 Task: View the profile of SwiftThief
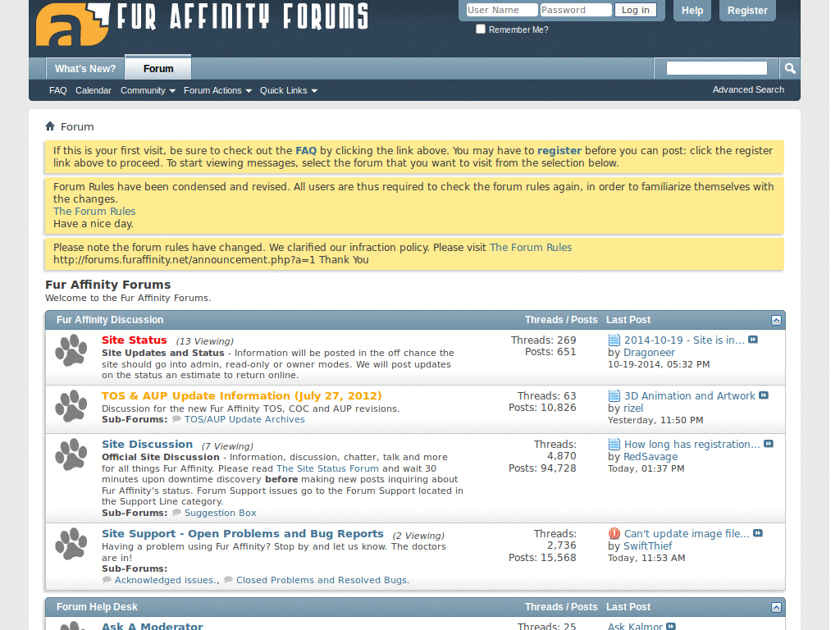pyautogui.click(x=647, y=546)
